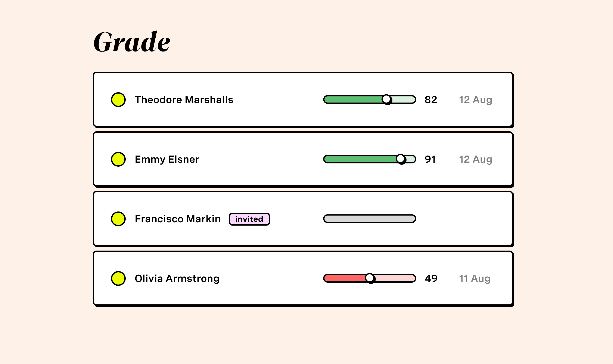This screenshot has width=613, height=364.
Task: Click Francisco Markin's empty gray grade bar
Action: (x=370, y=219)
